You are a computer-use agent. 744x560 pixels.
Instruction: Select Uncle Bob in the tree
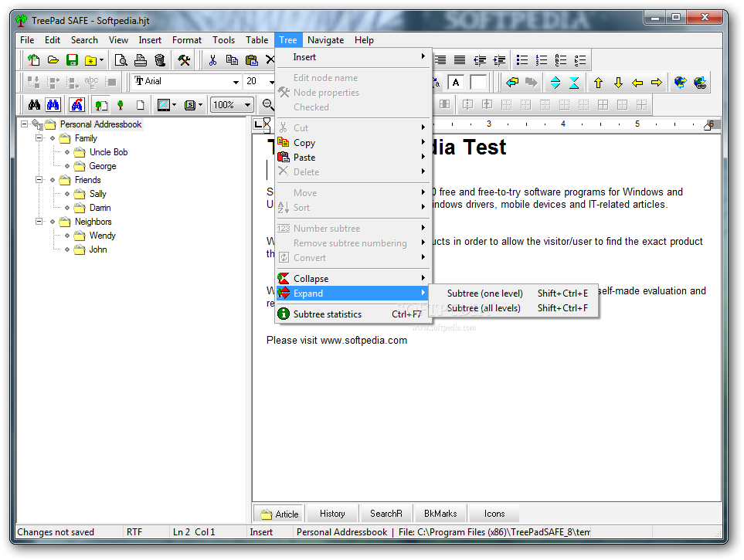(x=109, y=152)
